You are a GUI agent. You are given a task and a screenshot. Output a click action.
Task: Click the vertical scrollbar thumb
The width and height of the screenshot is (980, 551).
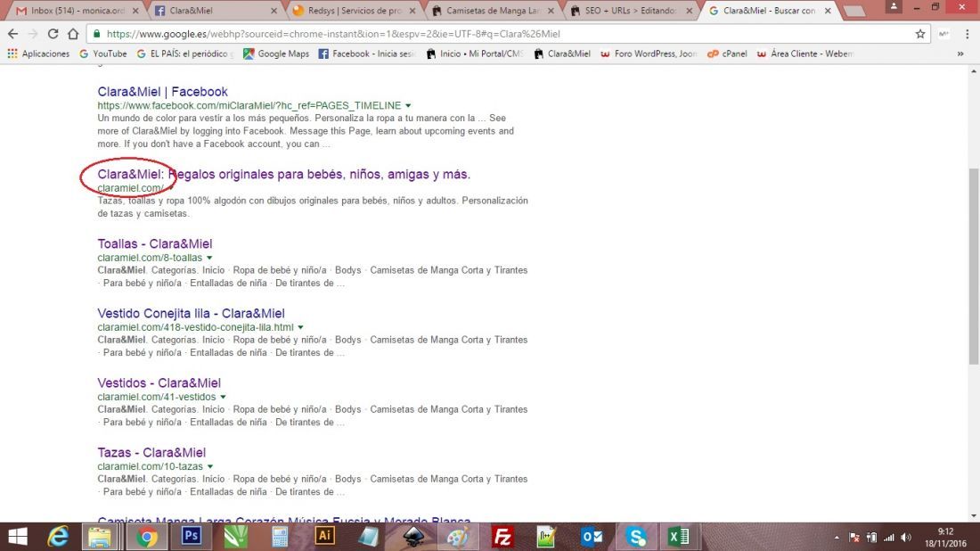(x=974, y=267)
